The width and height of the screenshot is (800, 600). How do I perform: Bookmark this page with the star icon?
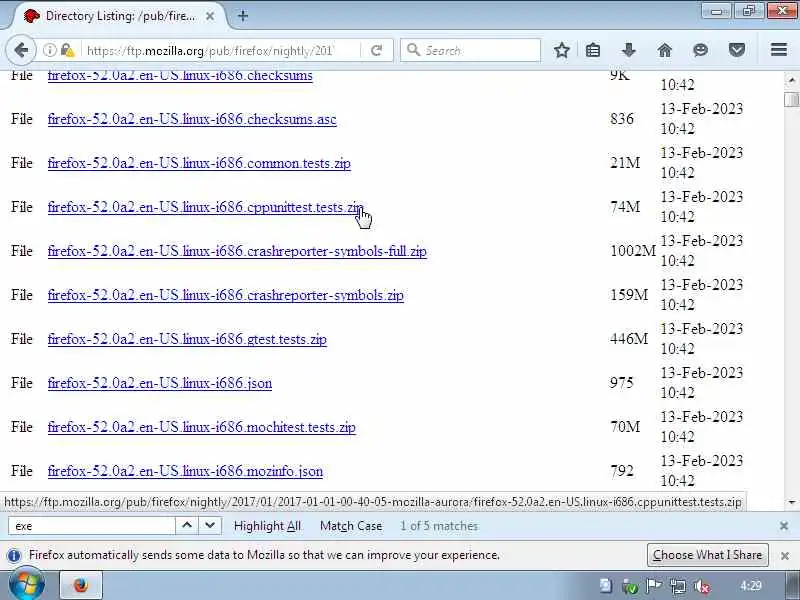(562, 50)
